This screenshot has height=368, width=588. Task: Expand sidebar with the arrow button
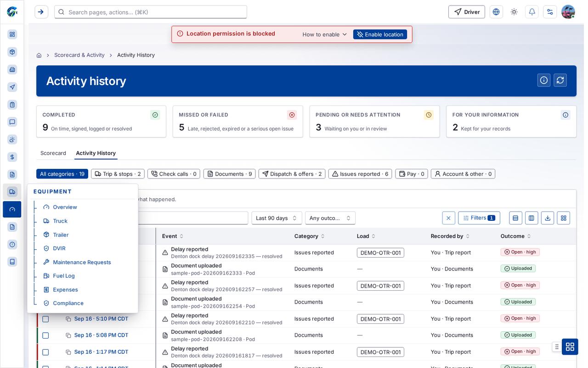(x=41, y=12)
